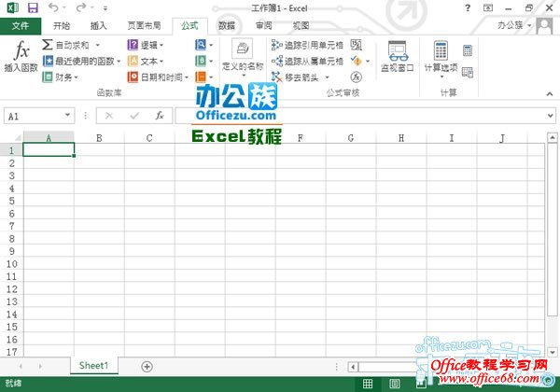
Task: Switch to the View tab
Action: click(x=301, y=26)
